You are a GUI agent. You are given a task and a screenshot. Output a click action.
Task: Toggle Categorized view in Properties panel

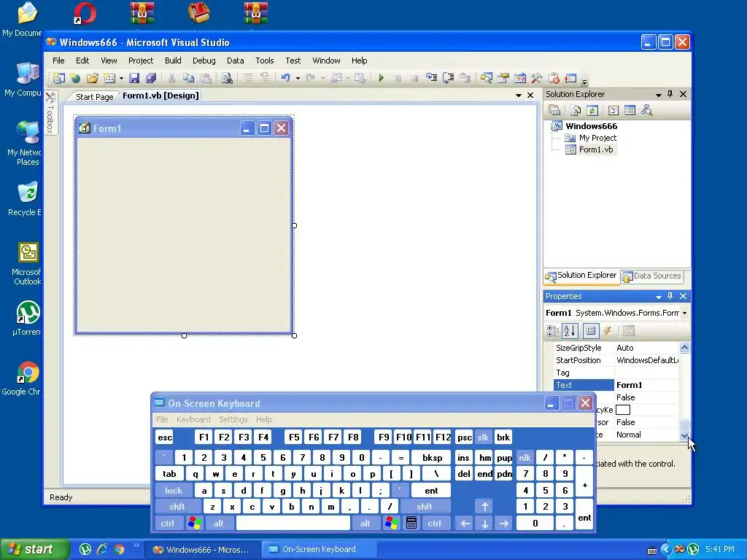click(x=553, y=331)
